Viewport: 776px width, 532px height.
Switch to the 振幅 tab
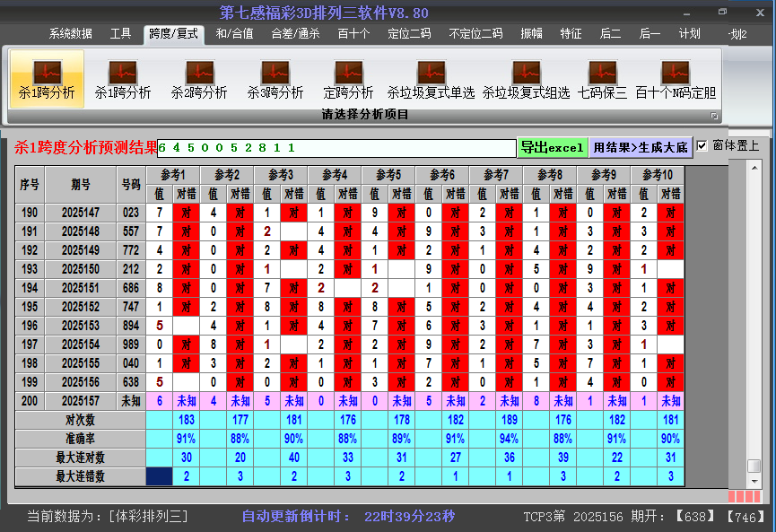tap(531, 34)
